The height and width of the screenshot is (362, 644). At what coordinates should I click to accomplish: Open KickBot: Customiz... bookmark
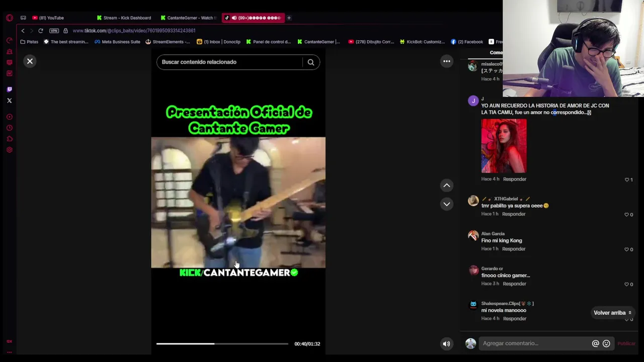[x=422, y=42]
